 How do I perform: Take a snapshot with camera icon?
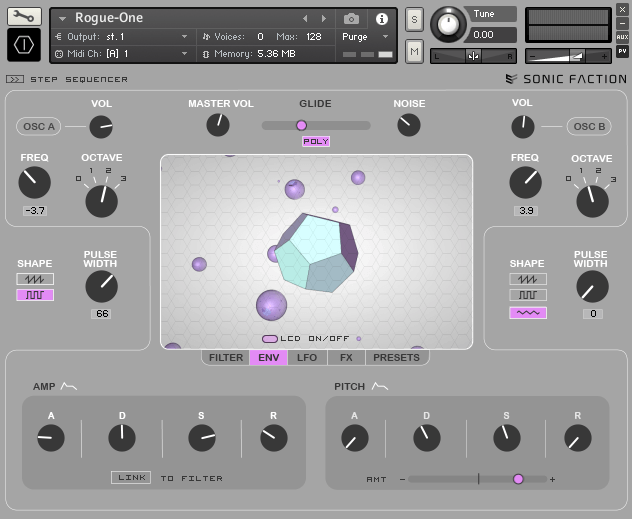pos(351,19)
